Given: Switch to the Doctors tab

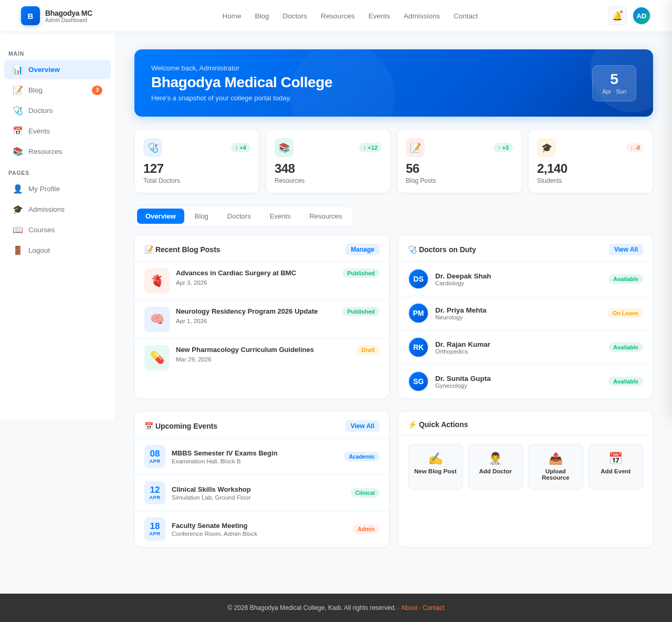Looking at the screenshot, I should coord(239,216).
